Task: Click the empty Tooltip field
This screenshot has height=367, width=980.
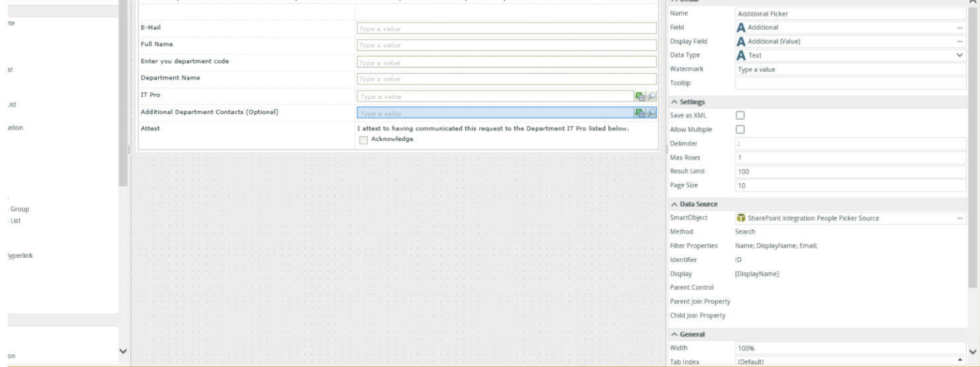Action: click(x=851, y=83)
